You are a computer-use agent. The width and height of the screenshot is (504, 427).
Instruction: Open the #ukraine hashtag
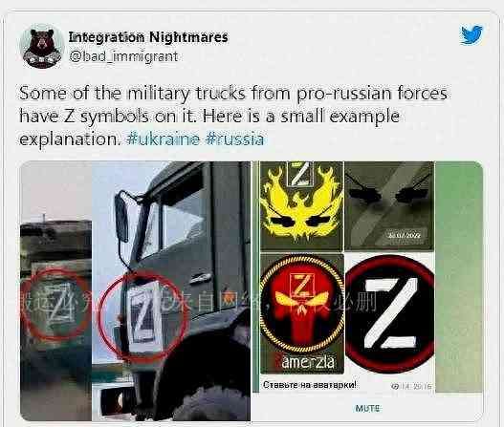click(164, 139)
